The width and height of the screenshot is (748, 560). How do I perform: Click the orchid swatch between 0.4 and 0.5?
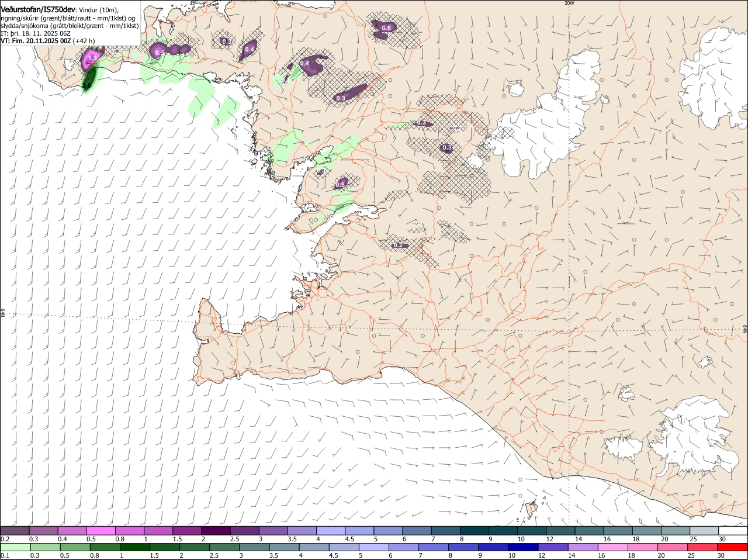[72, 531]
